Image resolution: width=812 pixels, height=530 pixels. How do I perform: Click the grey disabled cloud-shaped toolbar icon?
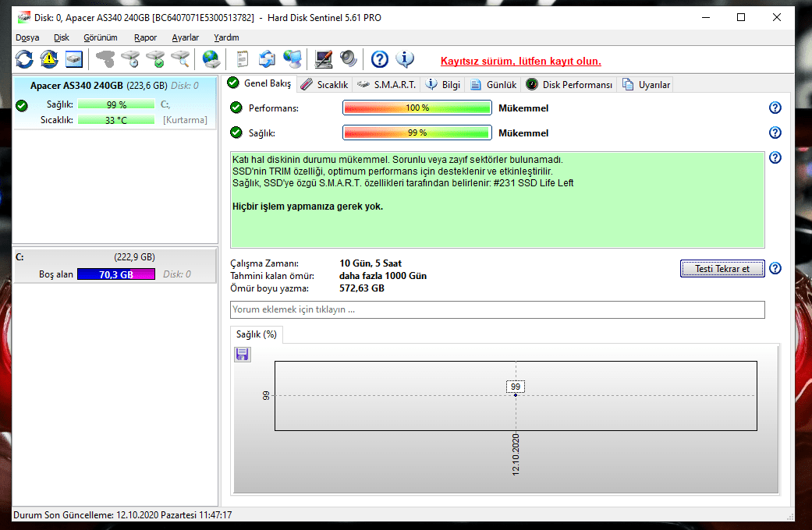pyautogui.click(x=105, y=59)
